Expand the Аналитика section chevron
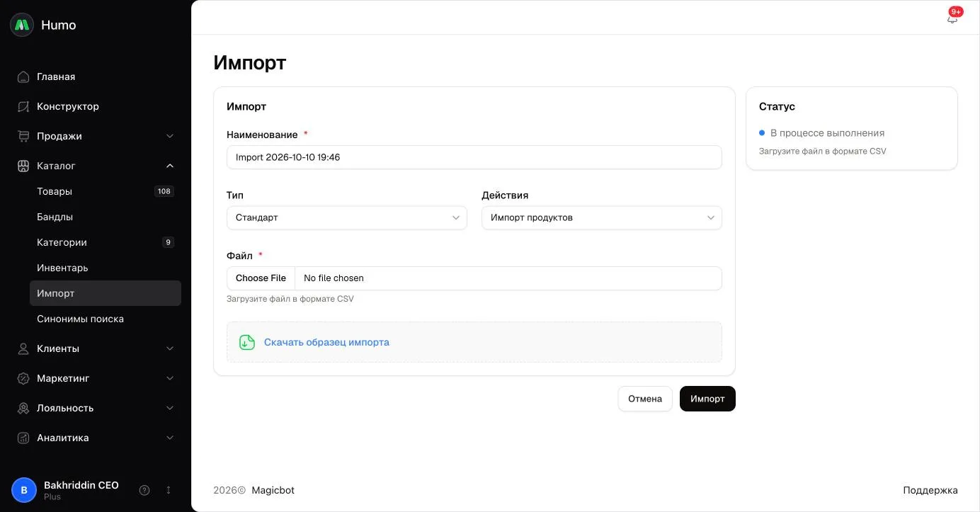The height and width of the screenshot is (512, 980). pos(170,438)
